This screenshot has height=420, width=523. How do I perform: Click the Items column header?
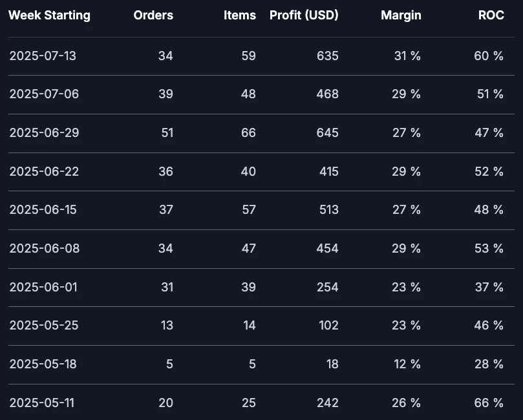239,15
